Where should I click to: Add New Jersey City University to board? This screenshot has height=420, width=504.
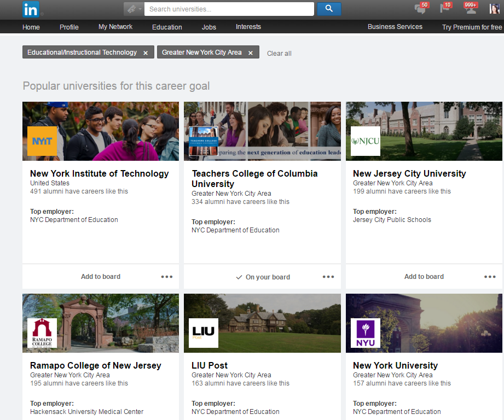click(424, 277)
